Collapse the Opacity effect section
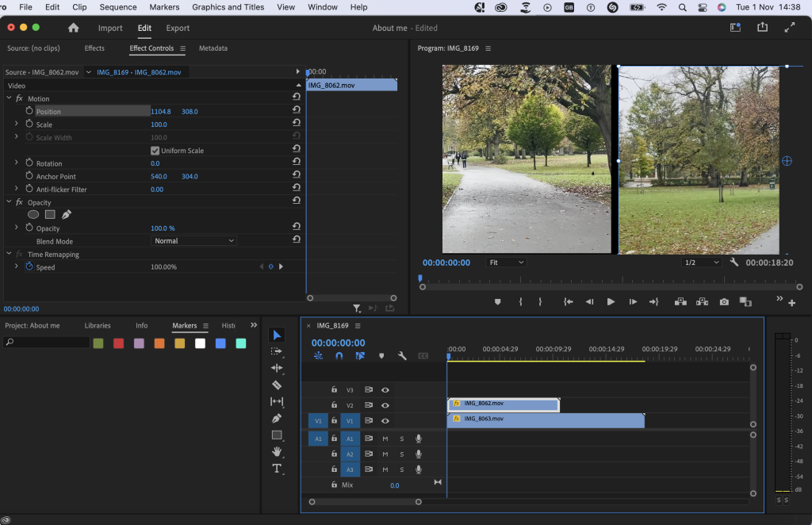 (x=9, y=202)
